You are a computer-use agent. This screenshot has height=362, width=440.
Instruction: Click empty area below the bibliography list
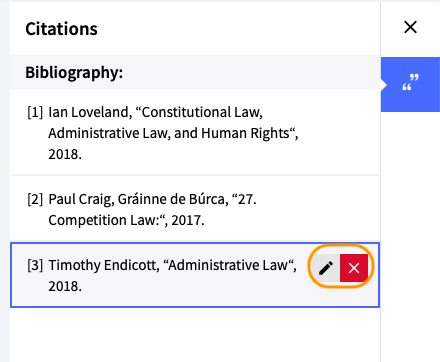(x=195, y=335)
